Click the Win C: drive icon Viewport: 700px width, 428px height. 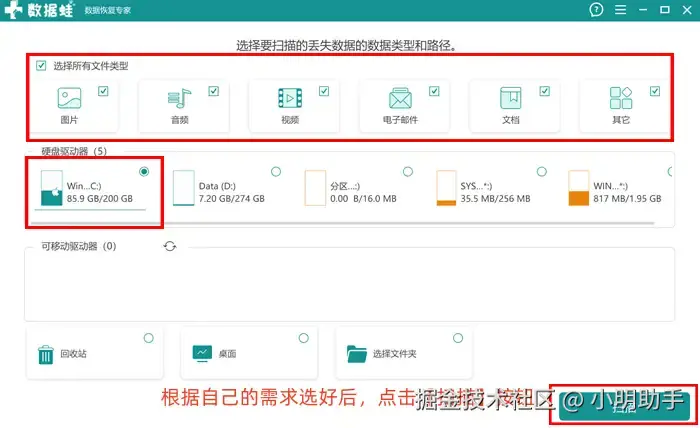pyautogui.click(x=51, y=188)
